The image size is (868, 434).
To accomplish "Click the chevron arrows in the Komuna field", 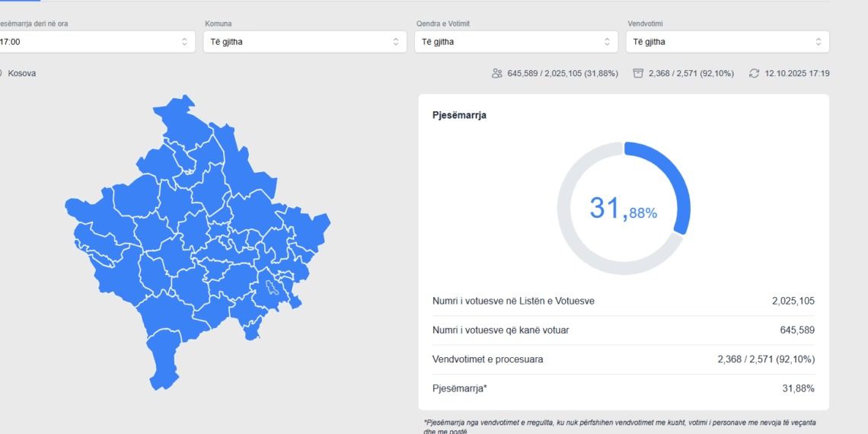I will 395,42.
